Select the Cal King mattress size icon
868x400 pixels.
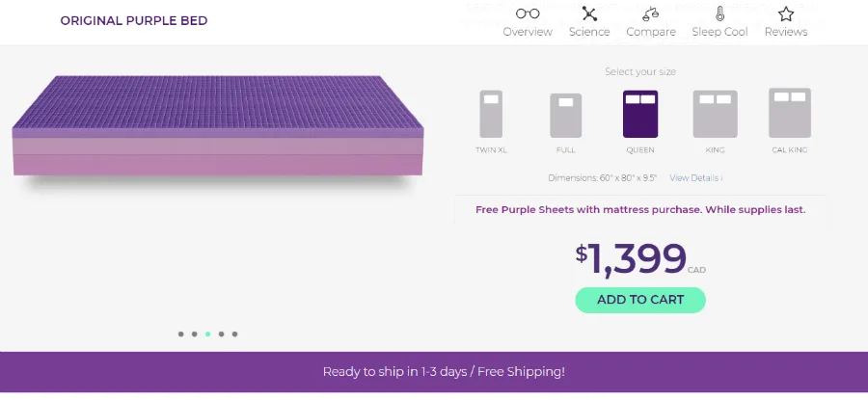click(789, 113)
